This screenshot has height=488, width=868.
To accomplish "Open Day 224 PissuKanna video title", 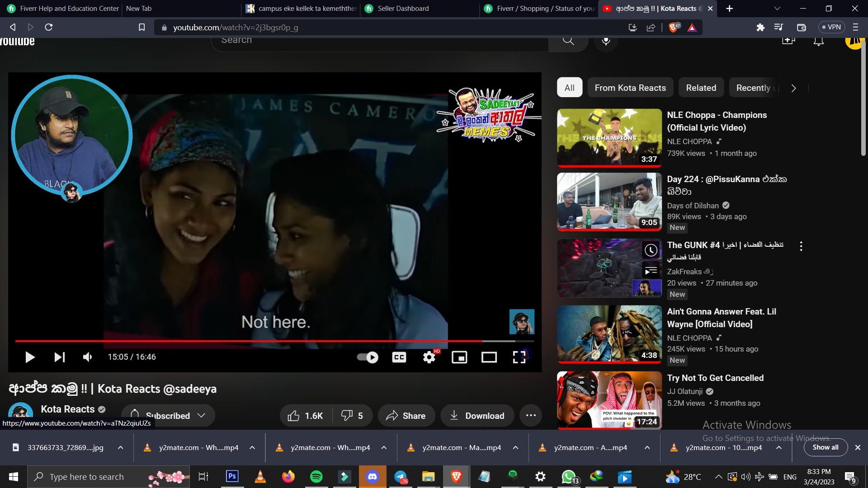I will coord(727,185).
